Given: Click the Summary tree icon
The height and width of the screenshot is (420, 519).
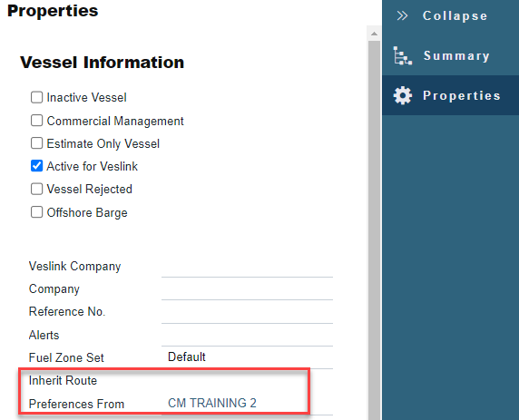Looking at the screenshot, I should tap(403, 55).
